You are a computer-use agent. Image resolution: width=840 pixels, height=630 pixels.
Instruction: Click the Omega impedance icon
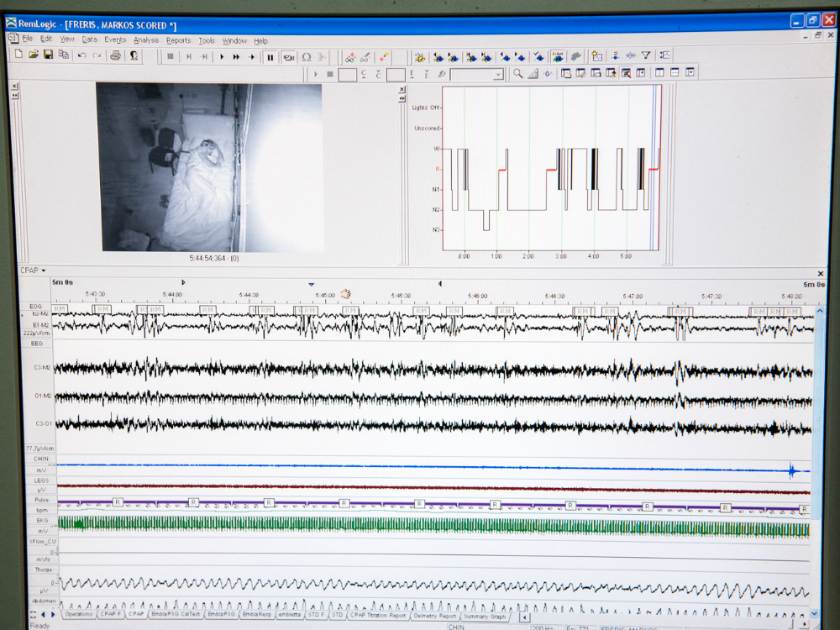point(307,57)
